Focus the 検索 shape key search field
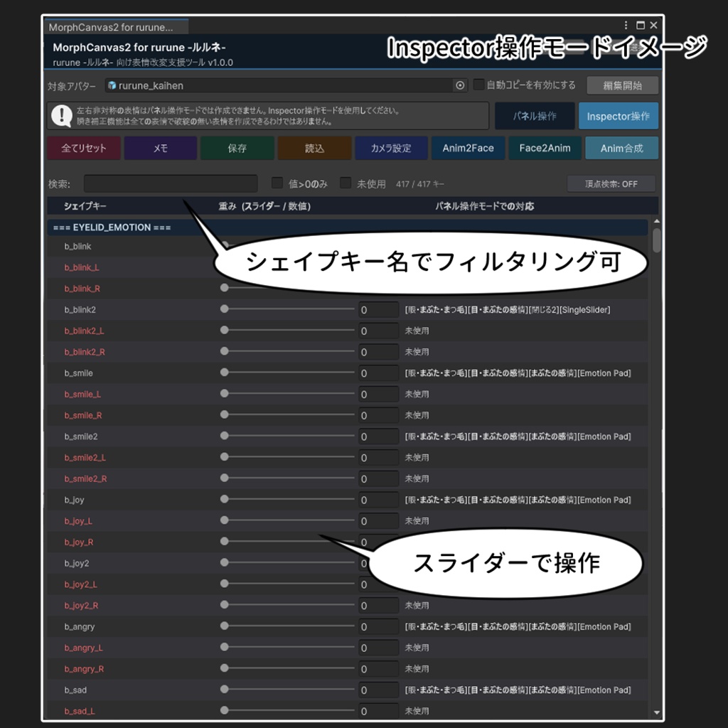The height and width of the screenshot is (728, 728). [171, 183]
